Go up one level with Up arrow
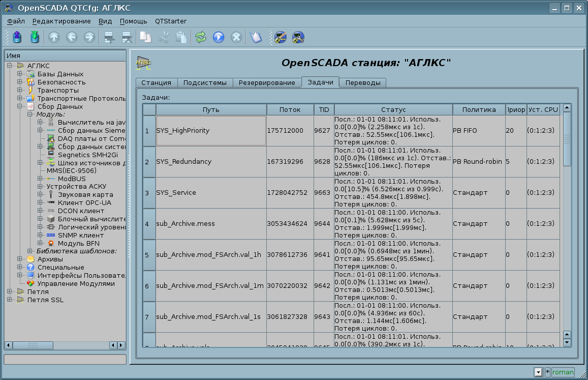 coord(54,37)
